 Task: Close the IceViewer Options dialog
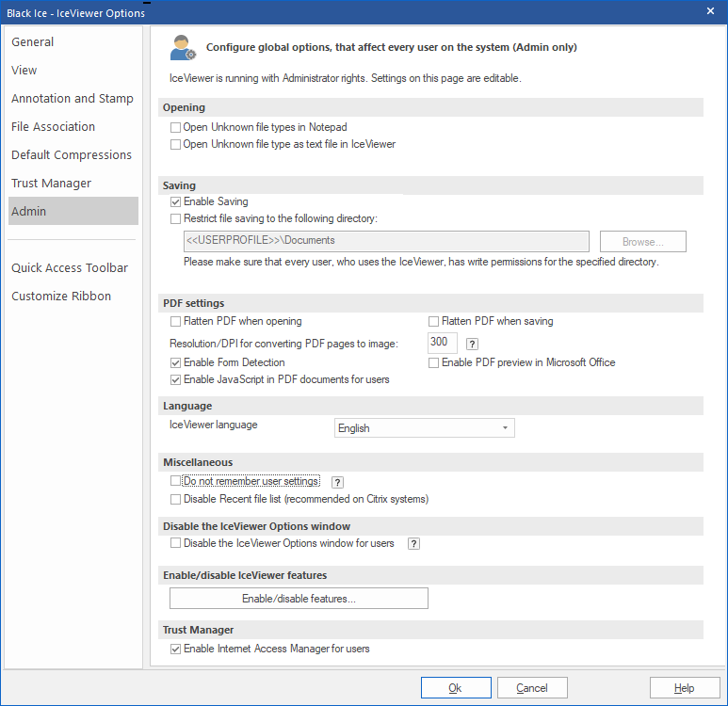(710, 10)
